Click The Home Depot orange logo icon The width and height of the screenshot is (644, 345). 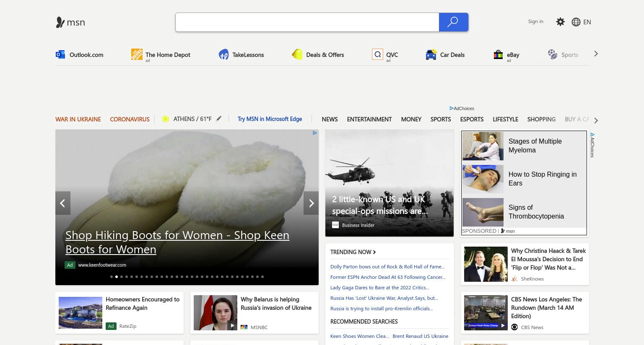point(137,54)
